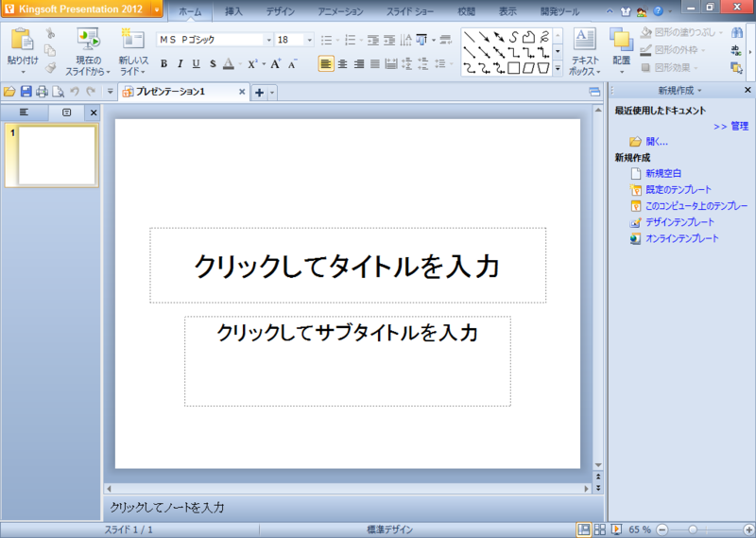
Task: Select the straight line shape
Action: (x=470, y=37)
